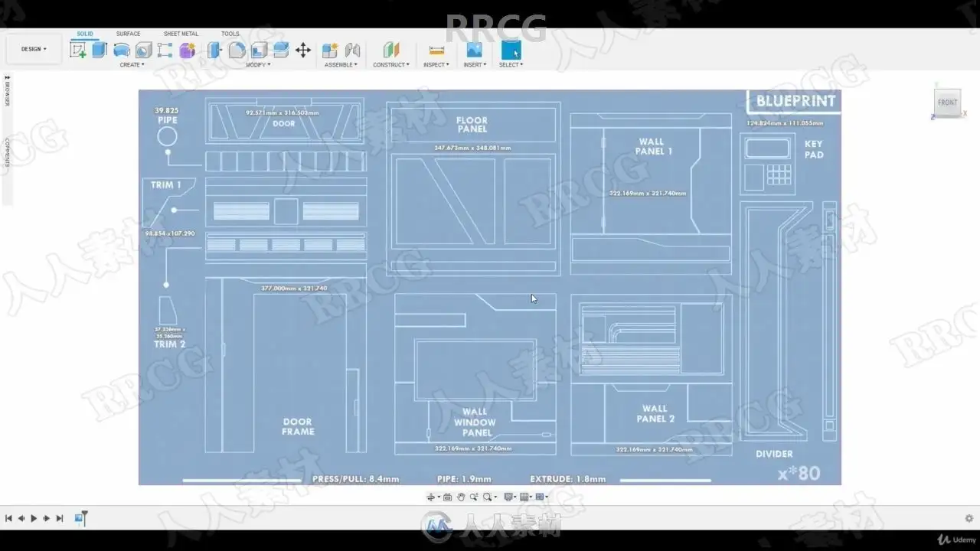The width and height of the screenshot is (980, 551).
Task: Select the Shell tool
Action: point(259,51)
